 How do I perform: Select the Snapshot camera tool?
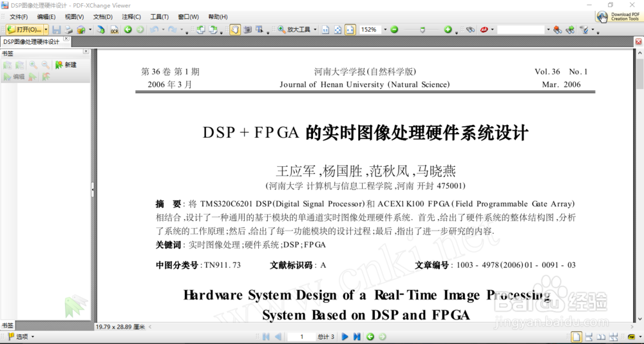point(247,30)
